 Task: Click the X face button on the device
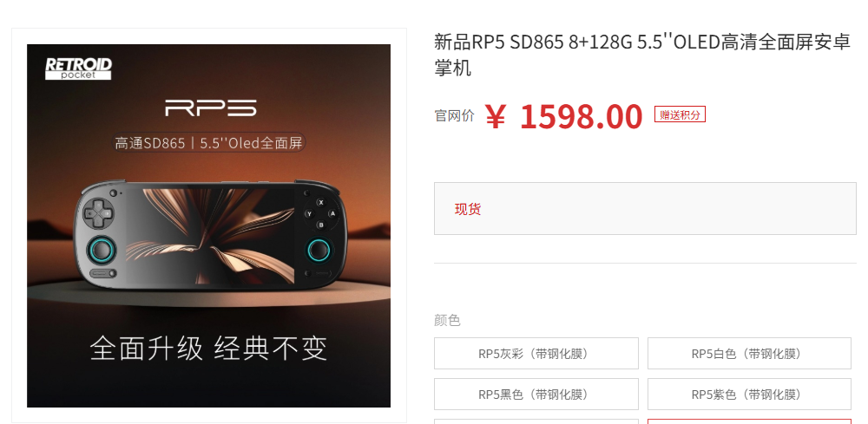[x=320, y=203]
